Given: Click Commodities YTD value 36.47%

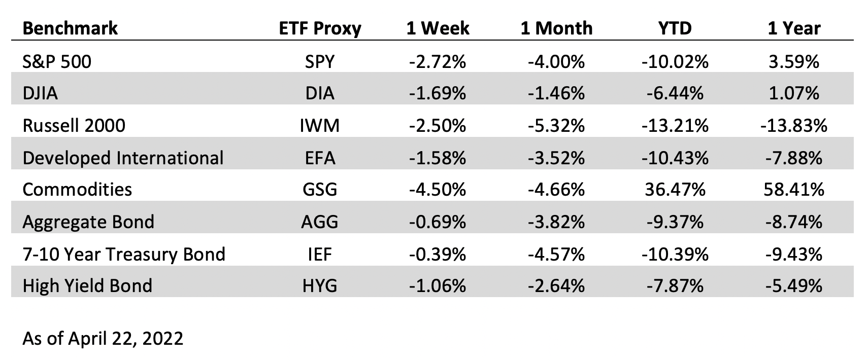Looking at the screenshot, I should [x=675, y=190].
